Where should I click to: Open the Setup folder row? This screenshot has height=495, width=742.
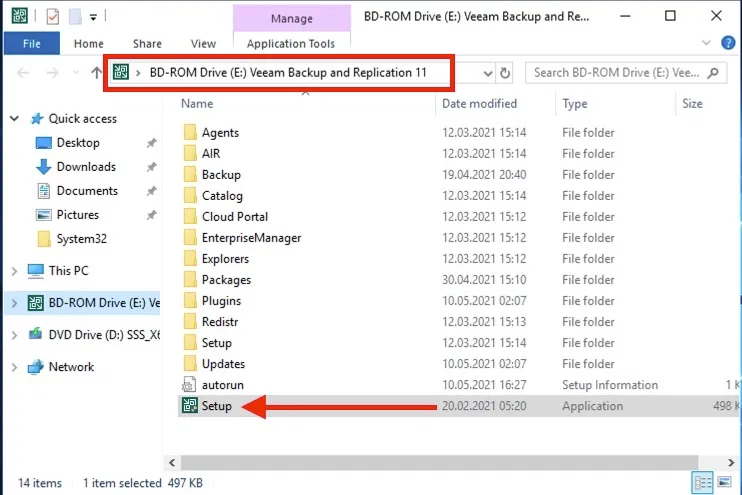click(458, 343)
